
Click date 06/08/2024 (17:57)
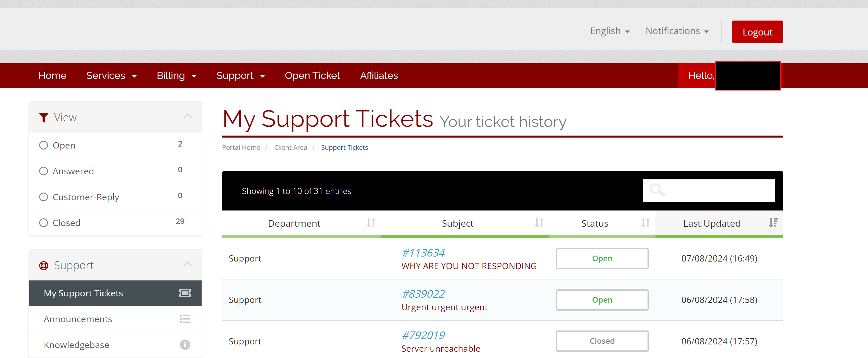719,341
